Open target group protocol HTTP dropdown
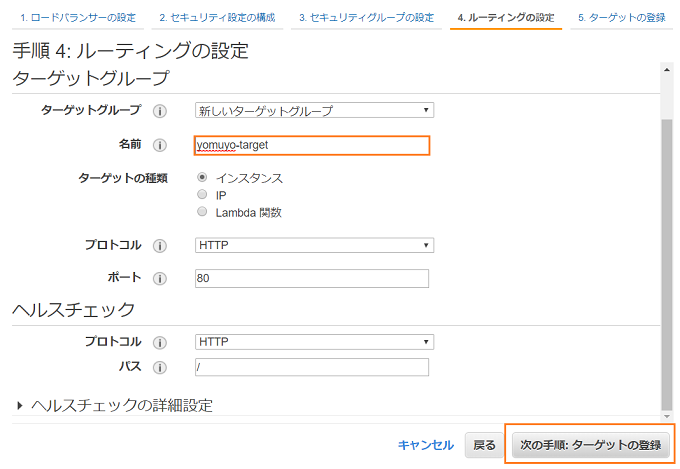680x469 pixels. click(313, 245)
